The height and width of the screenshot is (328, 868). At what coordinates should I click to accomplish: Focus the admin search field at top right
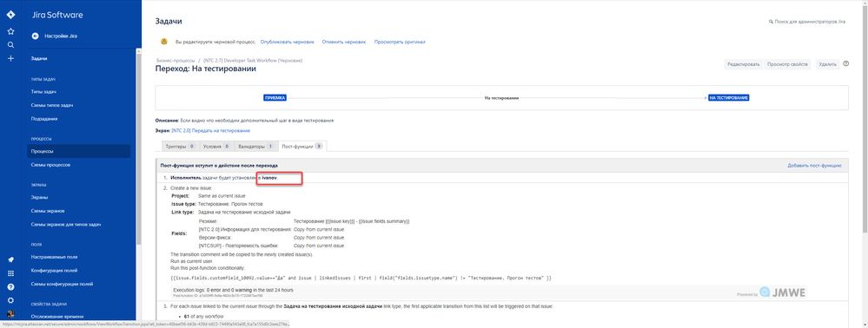pyautogui.click(x=807, y=22)
